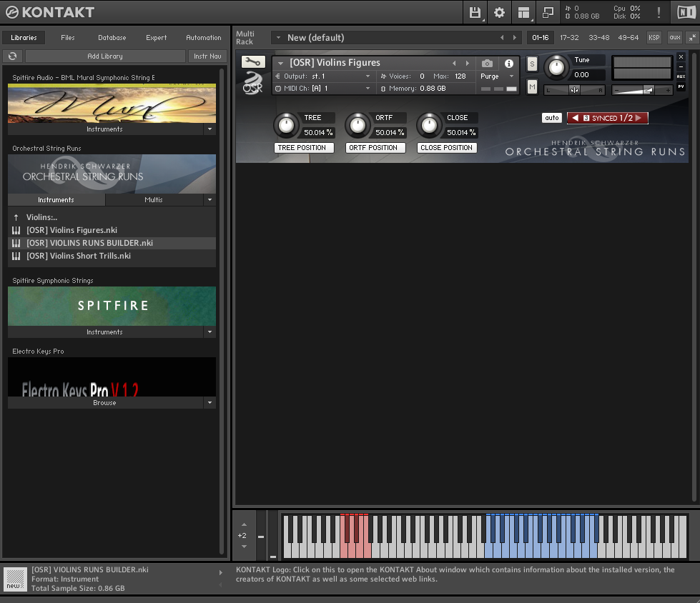Switch to the Files tab
The width and height of the screenshot is (700, 603).
click(68, 37)
